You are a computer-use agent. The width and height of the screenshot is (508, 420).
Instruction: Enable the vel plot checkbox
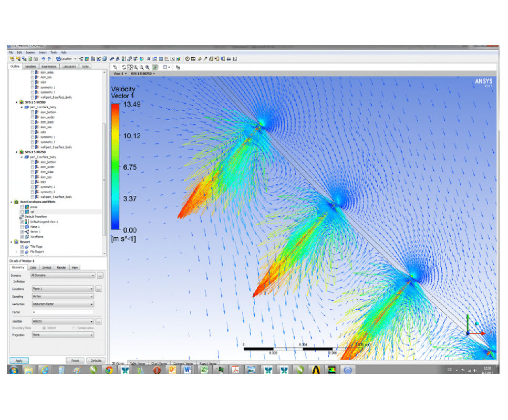[x=22, y=212]
